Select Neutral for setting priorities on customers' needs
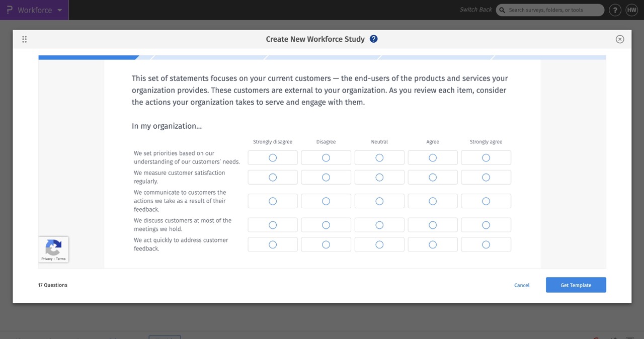Screen dimensions: 644x339 (x=379, y=157)
